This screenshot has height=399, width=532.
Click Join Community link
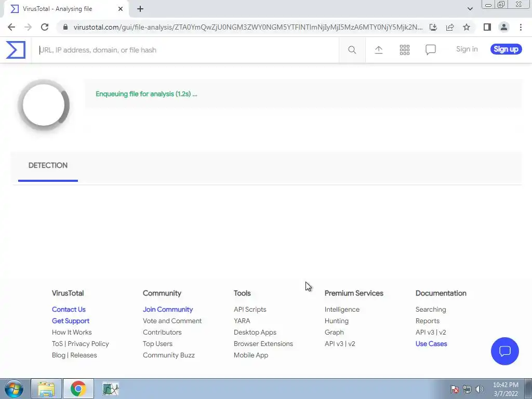[x=168, y=310]
